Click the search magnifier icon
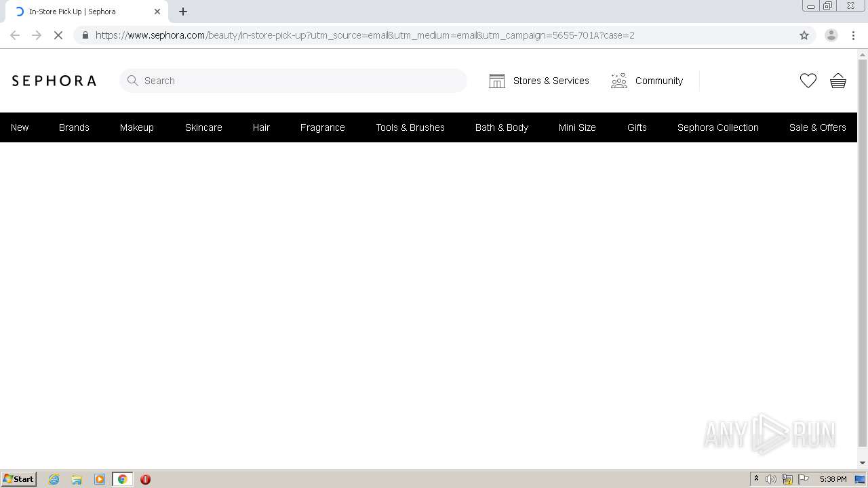The image size is (868, 488). point(133,81)
